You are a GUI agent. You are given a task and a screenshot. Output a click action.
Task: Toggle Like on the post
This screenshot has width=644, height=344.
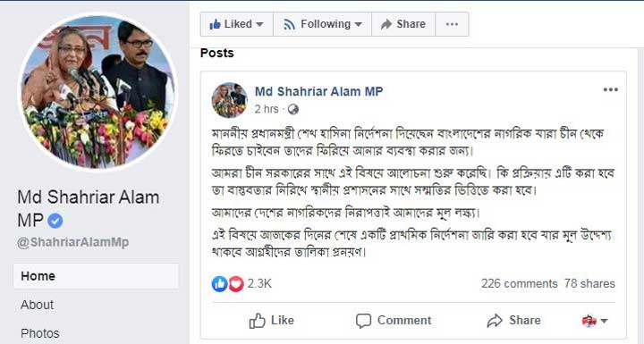point(272,321)
